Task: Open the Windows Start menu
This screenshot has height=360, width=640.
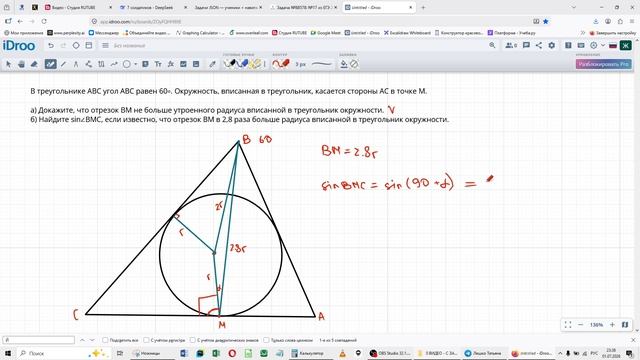Action: [8, 353]
